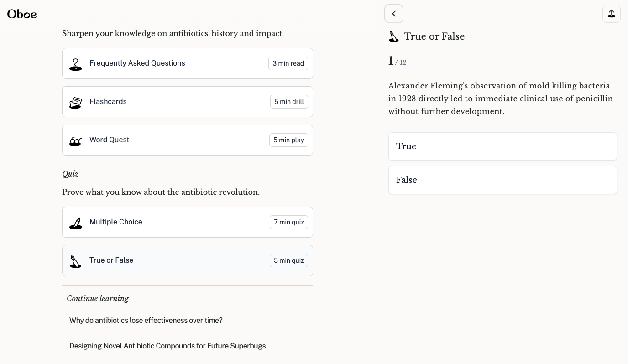Click the Flashcards card icon
The width and height of the screenshot is (628, 364).
(76, 102)
